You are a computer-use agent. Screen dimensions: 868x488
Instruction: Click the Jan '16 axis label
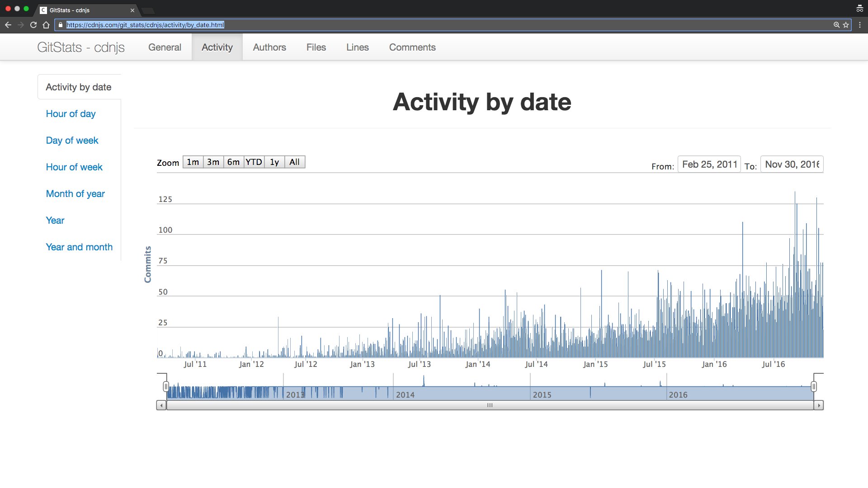pos(714,364)
